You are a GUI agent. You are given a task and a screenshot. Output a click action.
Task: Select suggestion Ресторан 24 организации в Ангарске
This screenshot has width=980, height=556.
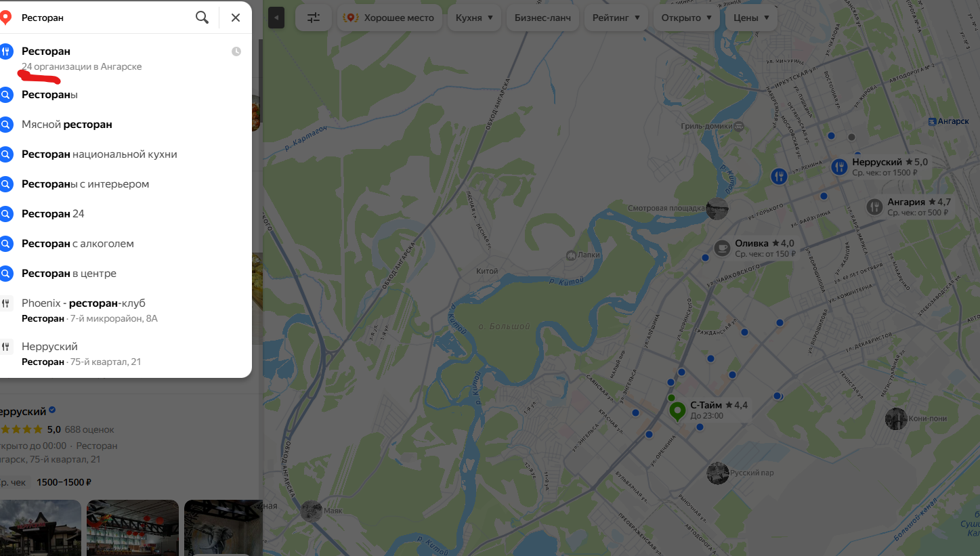pyautogui.click(x=126, y=58)
